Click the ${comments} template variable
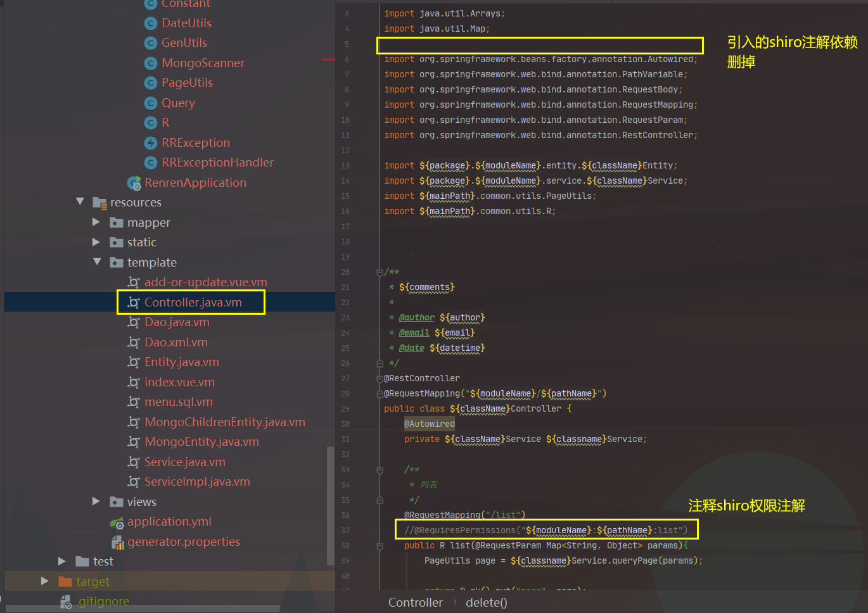The width and height of the screenshot is (868, 613). pos(427,288)
